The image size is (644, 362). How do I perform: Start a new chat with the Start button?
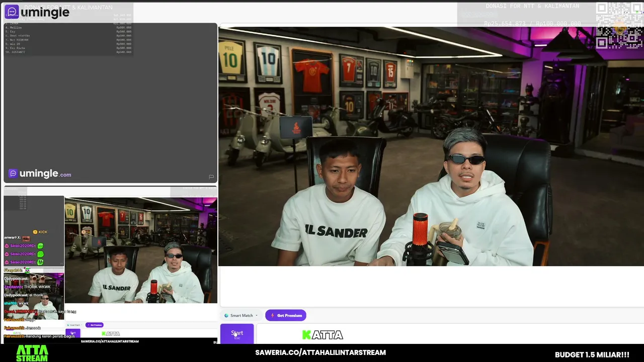(x=237, y=334)
